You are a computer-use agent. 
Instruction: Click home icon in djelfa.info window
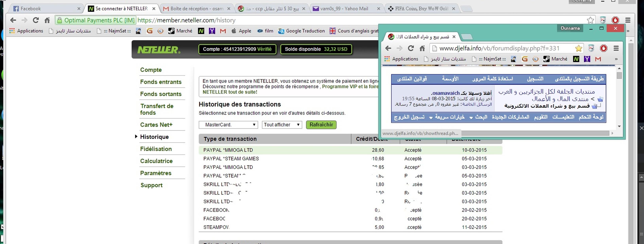point(422,48)
